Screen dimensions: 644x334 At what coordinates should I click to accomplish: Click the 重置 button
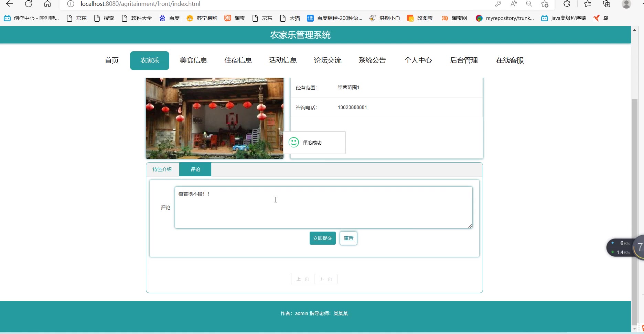pos(348,238)
